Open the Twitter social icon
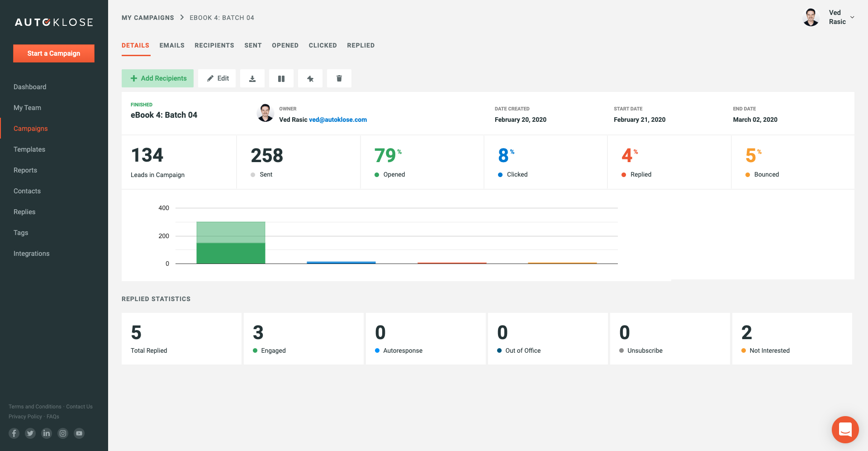Screen dimensions: 868x451 point(30,433)
